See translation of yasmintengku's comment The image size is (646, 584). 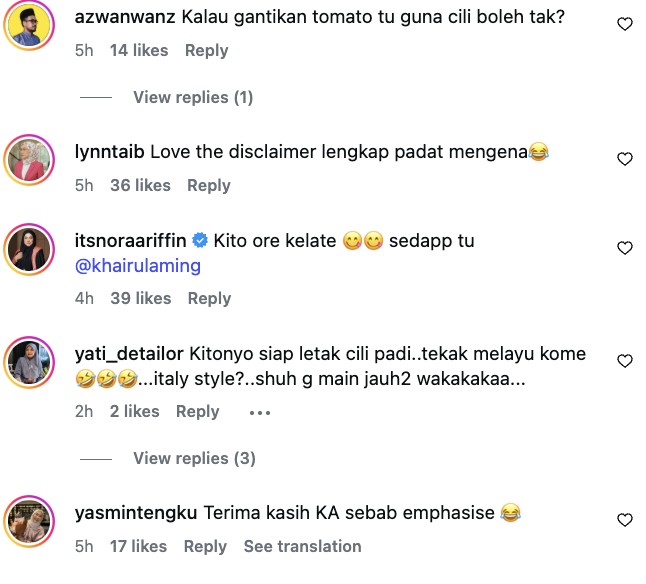point(302,546)
